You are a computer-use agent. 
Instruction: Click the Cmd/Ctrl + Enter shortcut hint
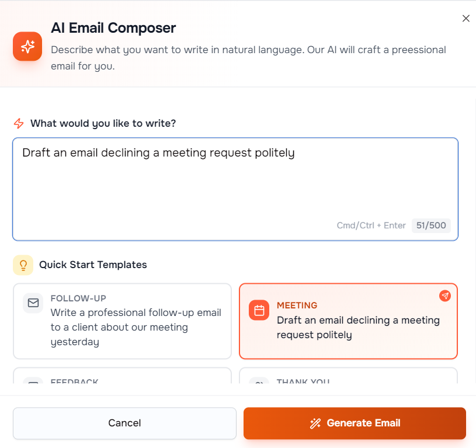click(371, 225)
